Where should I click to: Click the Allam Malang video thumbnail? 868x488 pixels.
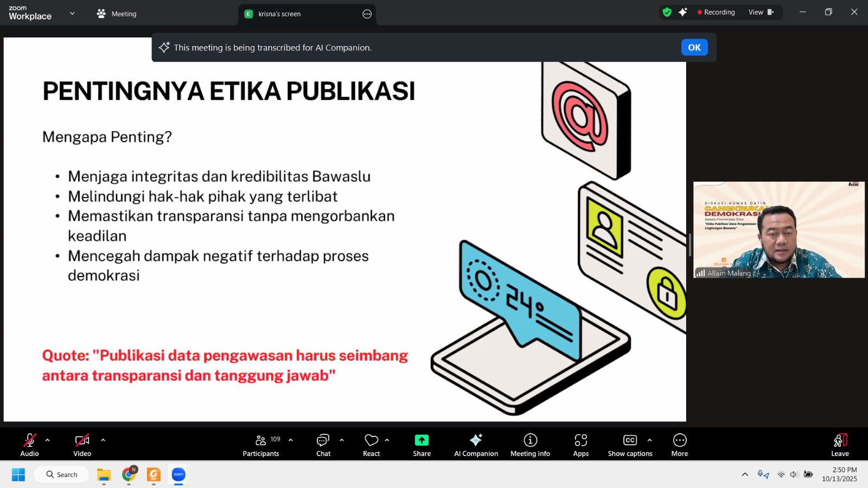click(778, 230)
